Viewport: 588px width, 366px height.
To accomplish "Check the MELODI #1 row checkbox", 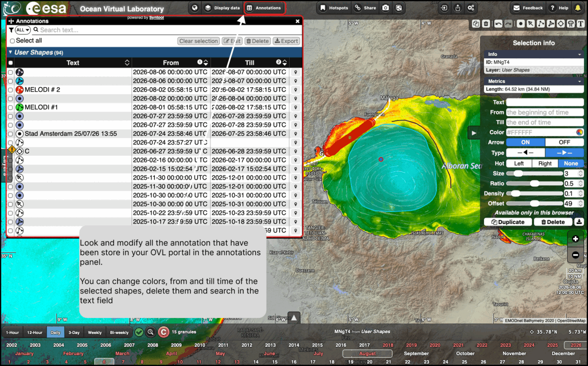I will pyautogui.click(x=10, y=107).
